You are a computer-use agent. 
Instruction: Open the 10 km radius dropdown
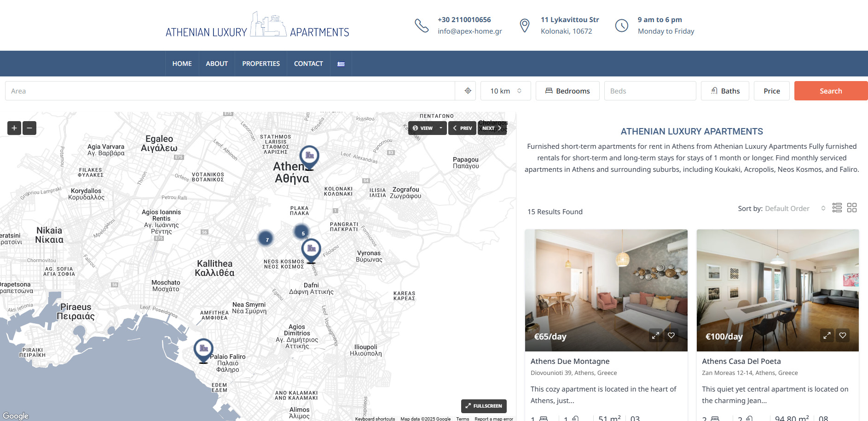click(x=505, y=91)
